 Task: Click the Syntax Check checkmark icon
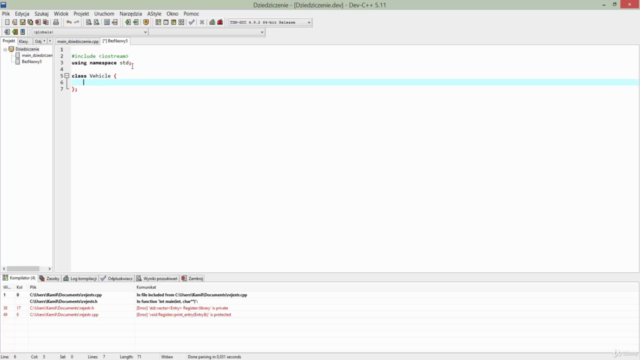point(191,22)
